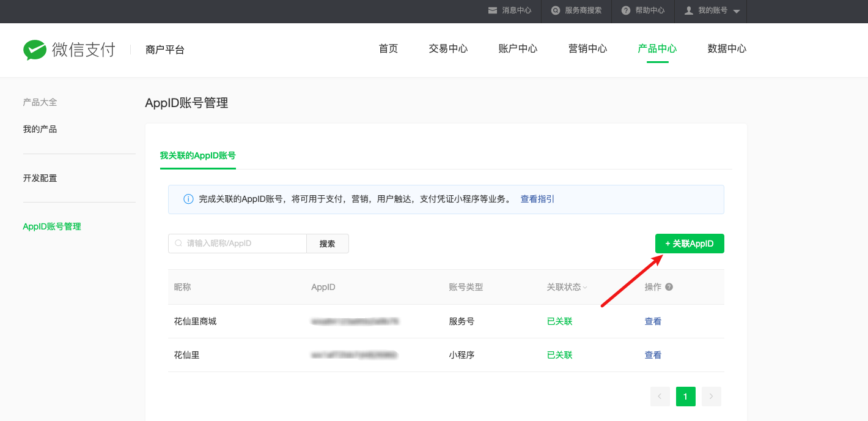
Task: Go to 交易中心 menu
Action: (x=448, y=49)
